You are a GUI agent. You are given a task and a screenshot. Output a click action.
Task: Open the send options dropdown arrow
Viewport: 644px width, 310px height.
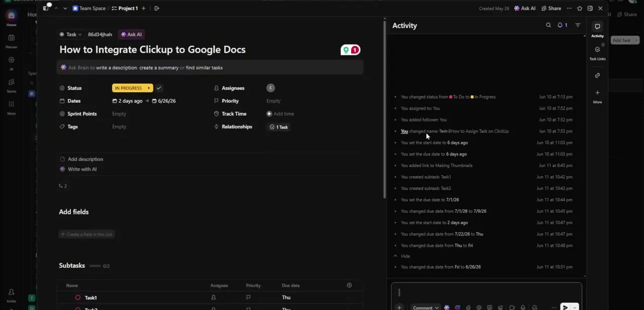(x=575, y=307)
